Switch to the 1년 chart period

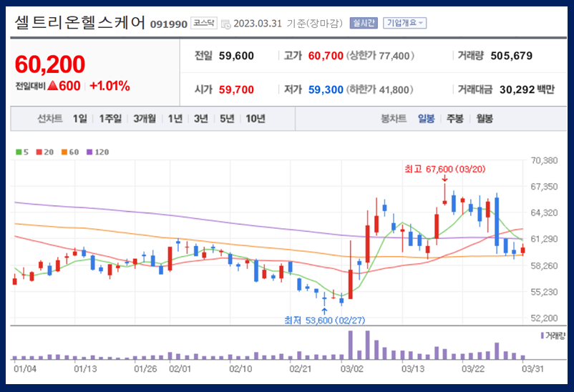click(175, 119)
